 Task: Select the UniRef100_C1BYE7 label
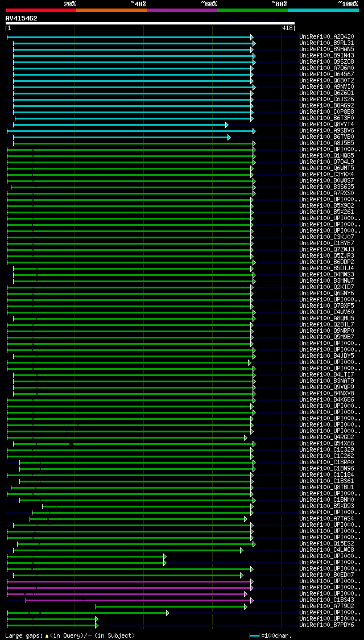pos(326,243)
